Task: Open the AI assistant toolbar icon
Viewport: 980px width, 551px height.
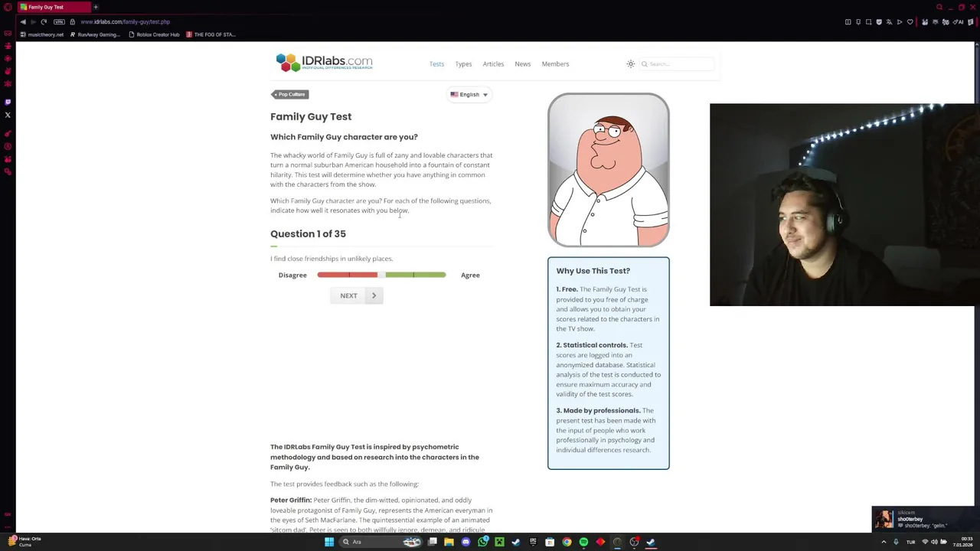Action: 958,22
